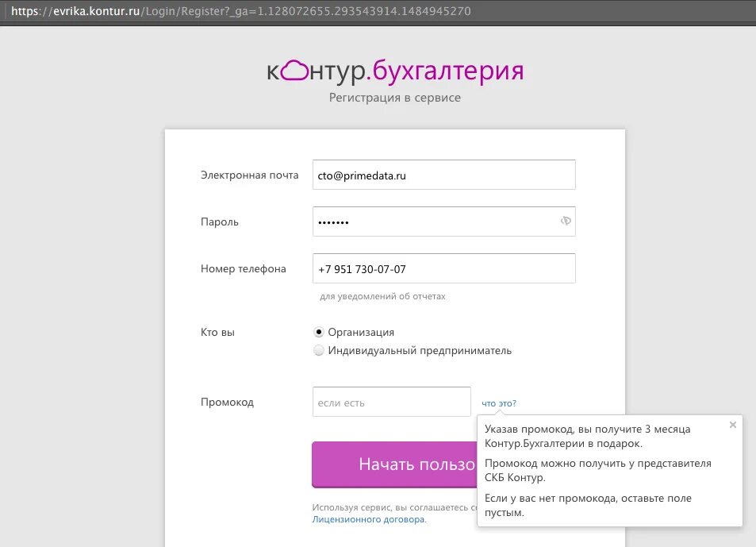The image size is (756, 547).
Task: Select Индивидуальный предприниматель radio button
Action: tap(319, 350)
